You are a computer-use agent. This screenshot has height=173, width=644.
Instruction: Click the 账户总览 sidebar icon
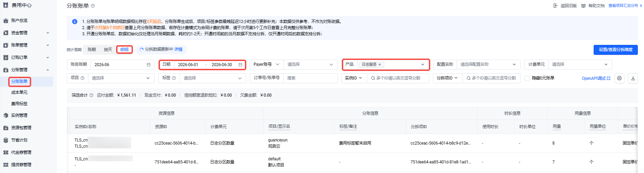(5, 21)
